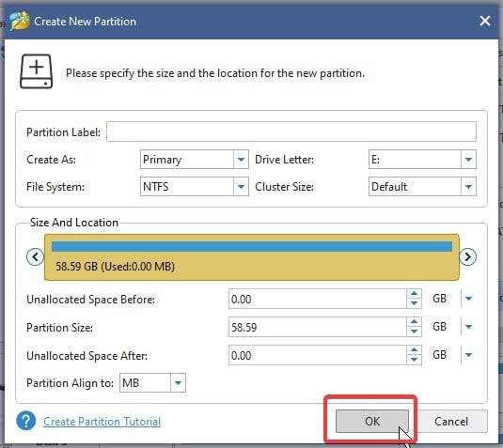Open the Create Partition Tutorial link
The width and height of the screenshot is (503, 448).
(x=102, y=422)
